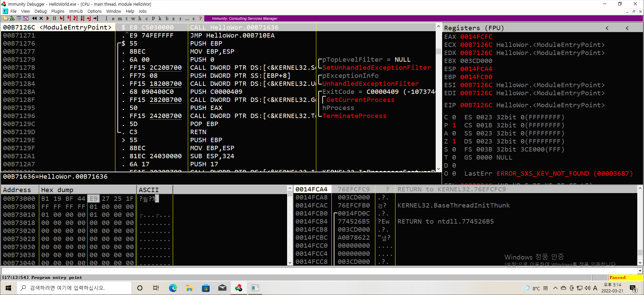The width and height of the screenshot is (644, 295).
Task: Show Executable modules with the 'e' button
Action: tap(113, 18)
